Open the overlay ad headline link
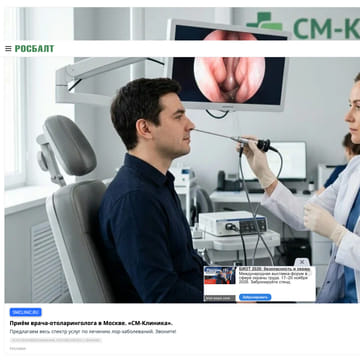The image size is (360, 360). [x=275, y=269]
